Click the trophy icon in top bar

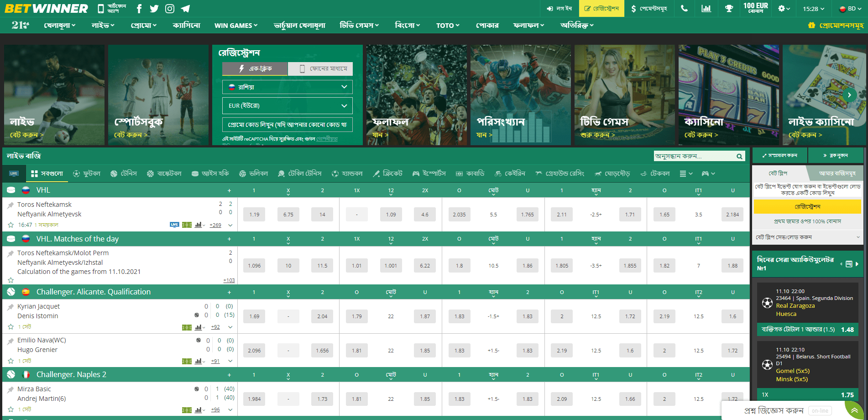[x=729, y=9]
